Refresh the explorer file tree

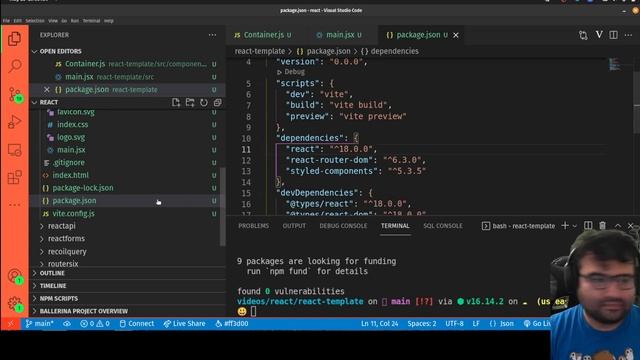[x=204, y=102]
